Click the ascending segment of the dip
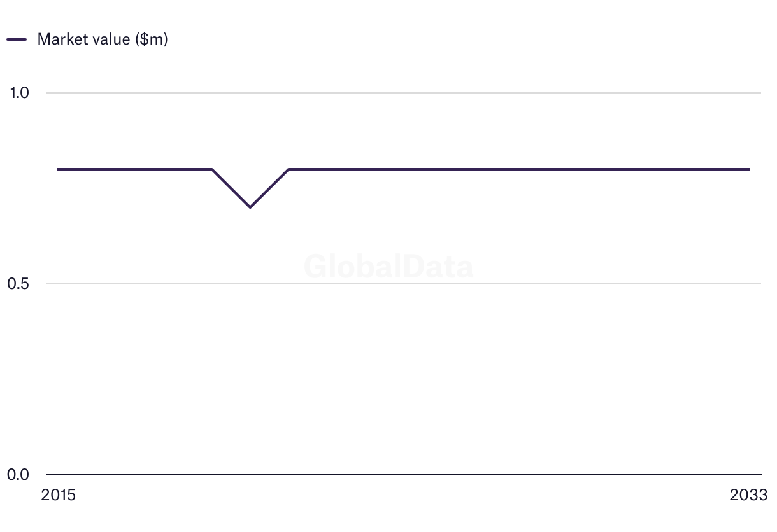Viewport: 777px width, 532px height. click(269, 188)
